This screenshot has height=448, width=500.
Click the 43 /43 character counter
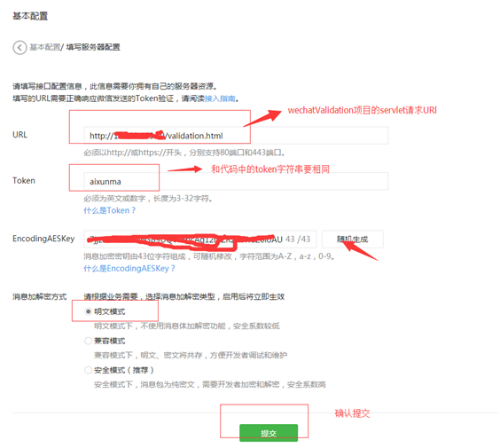point(298,240)
